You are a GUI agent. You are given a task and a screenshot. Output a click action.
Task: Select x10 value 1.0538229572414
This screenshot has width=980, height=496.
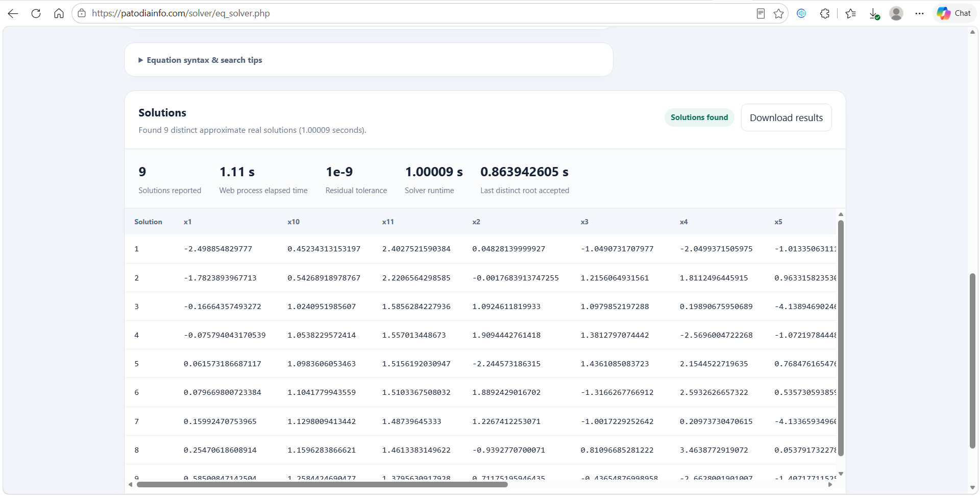tap(322, 335)
